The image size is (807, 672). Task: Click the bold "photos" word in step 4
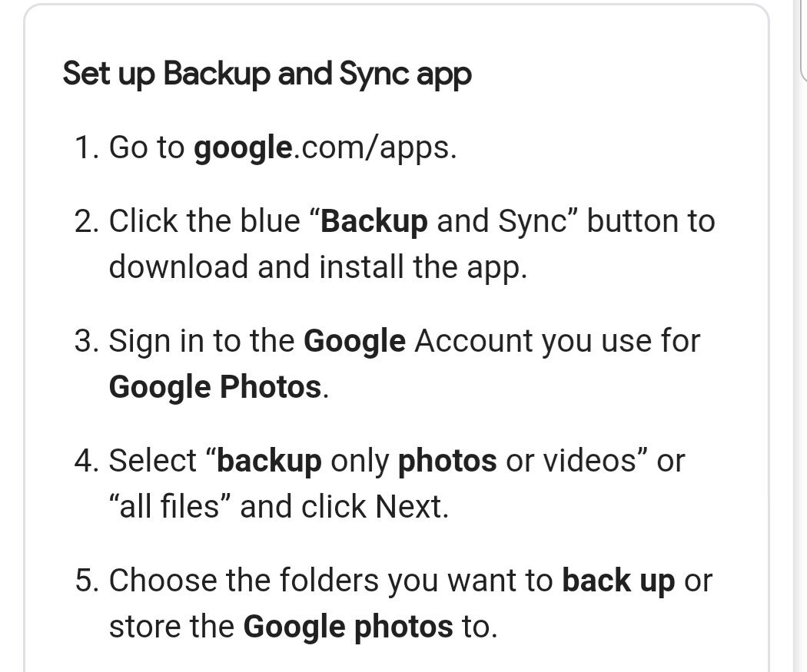(447, 462)
